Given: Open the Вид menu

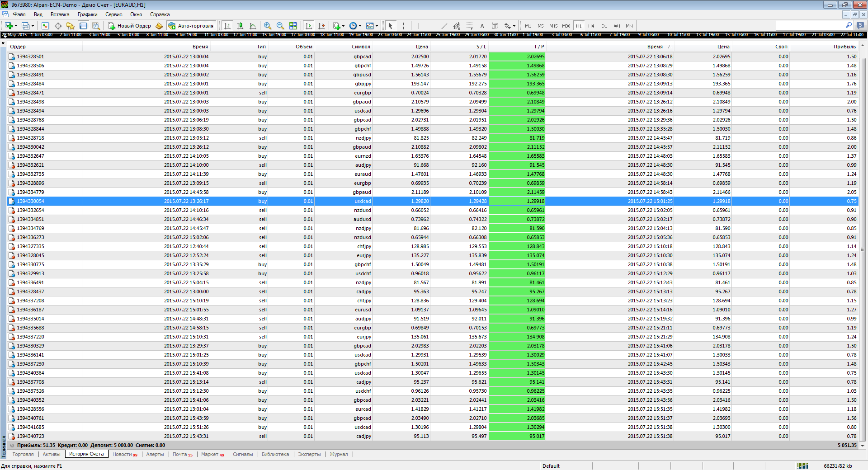Looking at the screenshot, I should (x=38, y=14).
